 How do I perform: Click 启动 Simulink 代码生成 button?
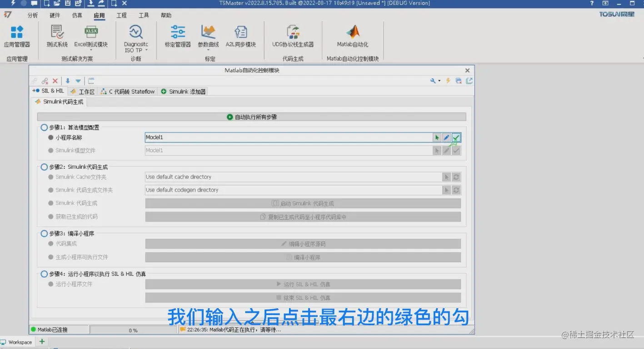click(x=303, y=203)
